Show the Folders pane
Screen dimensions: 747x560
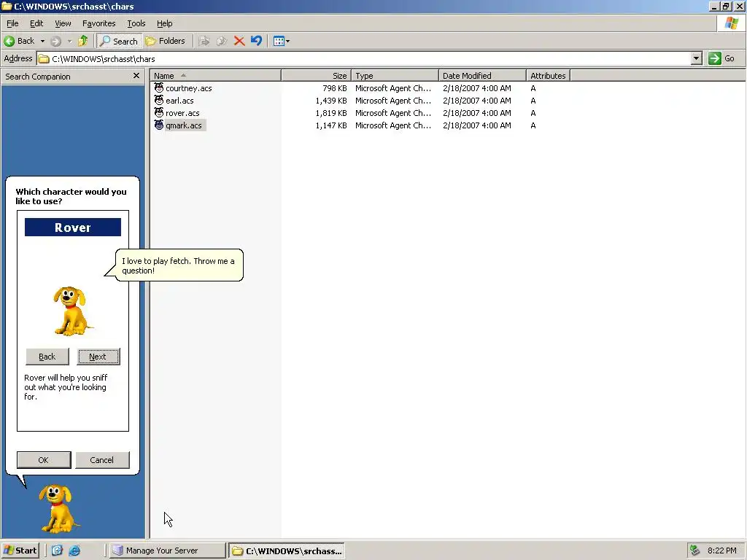tap(166, 41)
